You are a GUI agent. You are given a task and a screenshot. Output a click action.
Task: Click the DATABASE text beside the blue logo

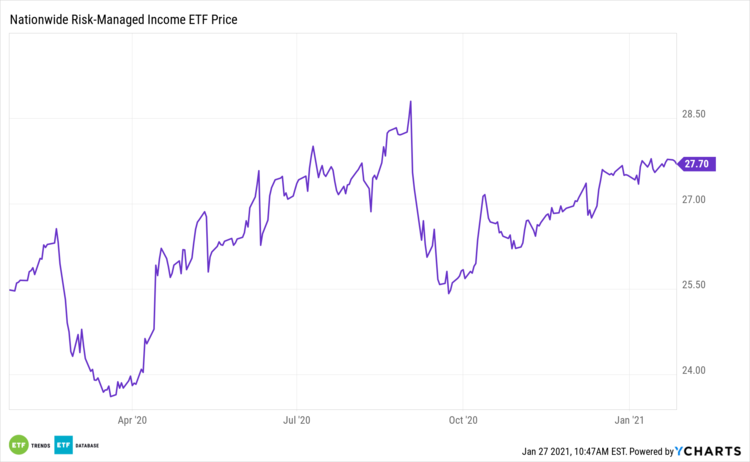[89, 443]
